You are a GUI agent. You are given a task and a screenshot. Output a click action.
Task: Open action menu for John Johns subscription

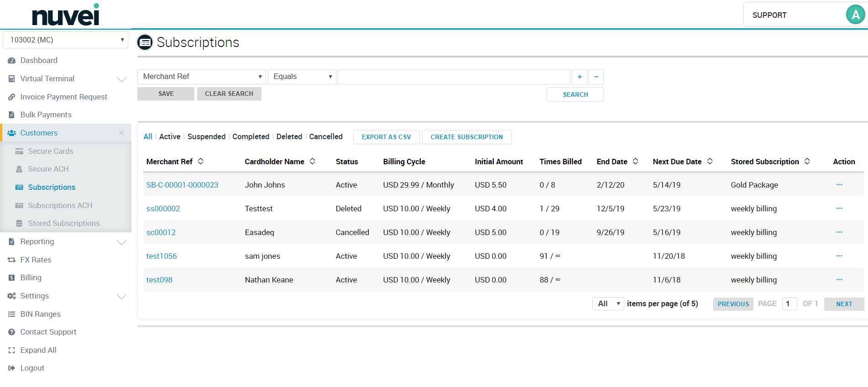839,185
